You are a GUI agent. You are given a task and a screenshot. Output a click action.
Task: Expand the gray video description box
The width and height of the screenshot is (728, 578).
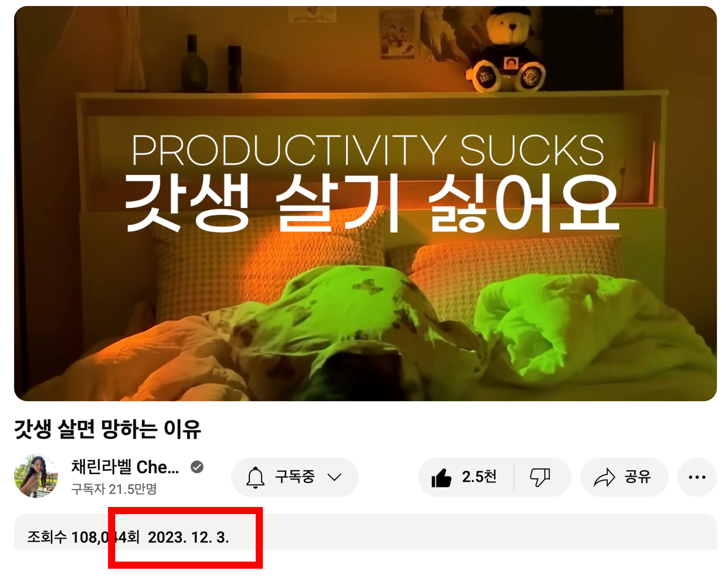pos(365,531)
